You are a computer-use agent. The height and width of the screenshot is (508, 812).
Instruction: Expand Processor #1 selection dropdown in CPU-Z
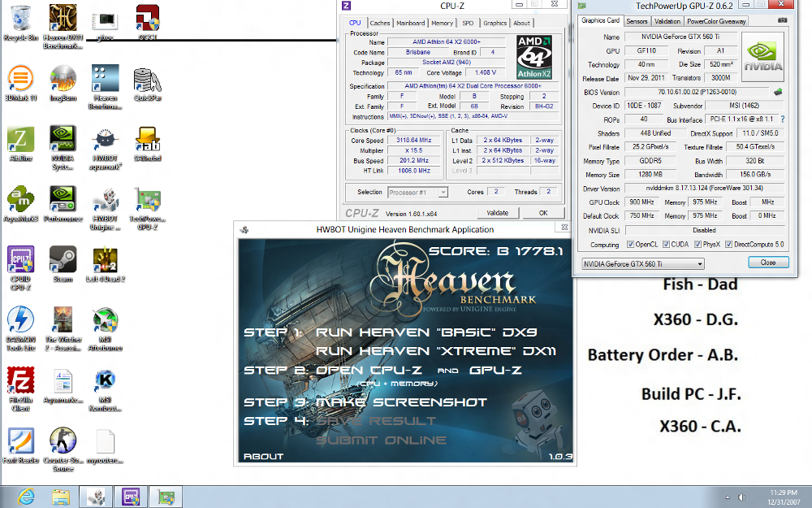point(443,193)
